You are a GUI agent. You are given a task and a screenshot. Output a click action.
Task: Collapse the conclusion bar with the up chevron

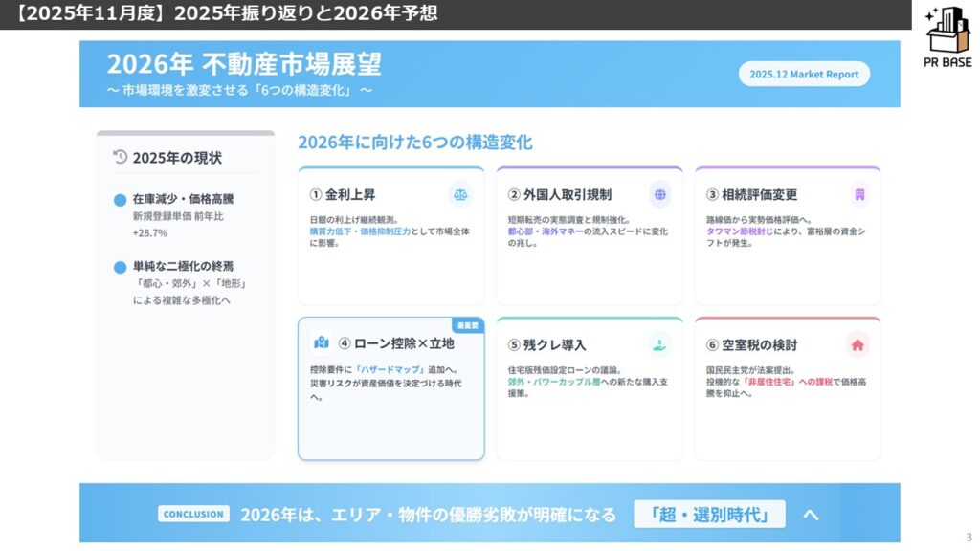811,515
